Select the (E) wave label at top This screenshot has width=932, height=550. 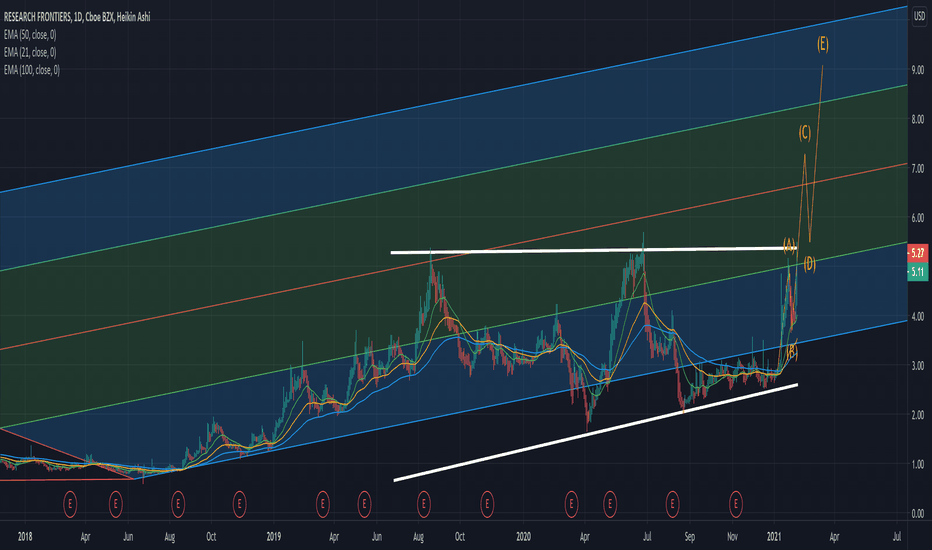pyautogui.click(x=823, y=43)
